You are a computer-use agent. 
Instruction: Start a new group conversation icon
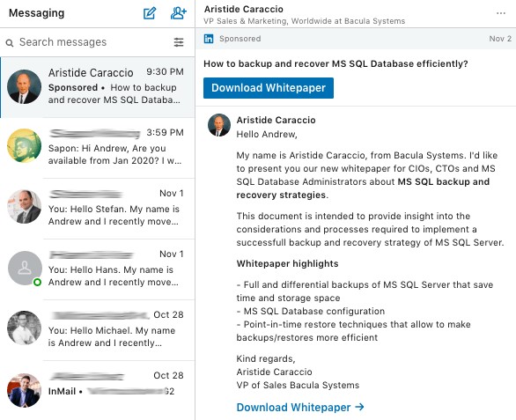click(179, 13)
